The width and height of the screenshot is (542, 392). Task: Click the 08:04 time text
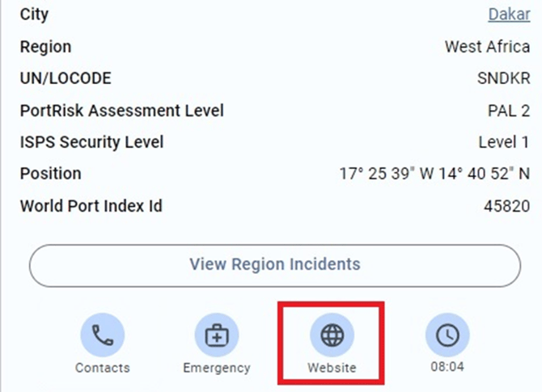coord(447,368)
